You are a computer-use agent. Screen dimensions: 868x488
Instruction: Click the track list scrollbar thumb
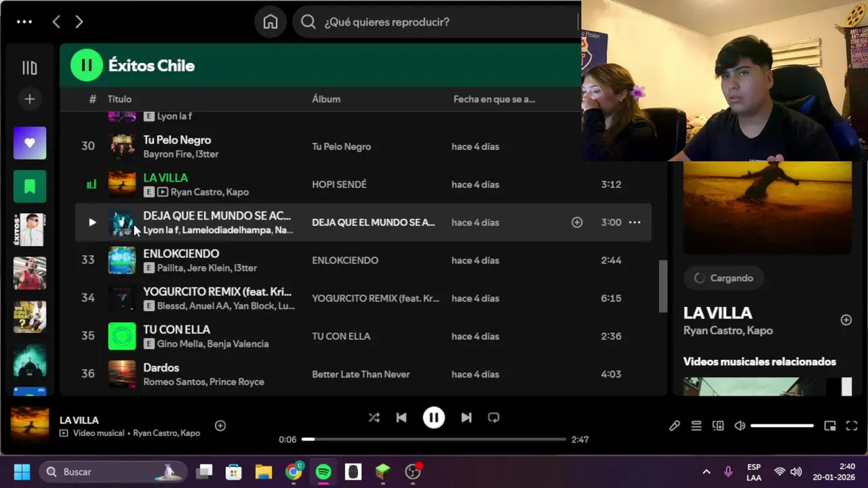coord(663,286)
